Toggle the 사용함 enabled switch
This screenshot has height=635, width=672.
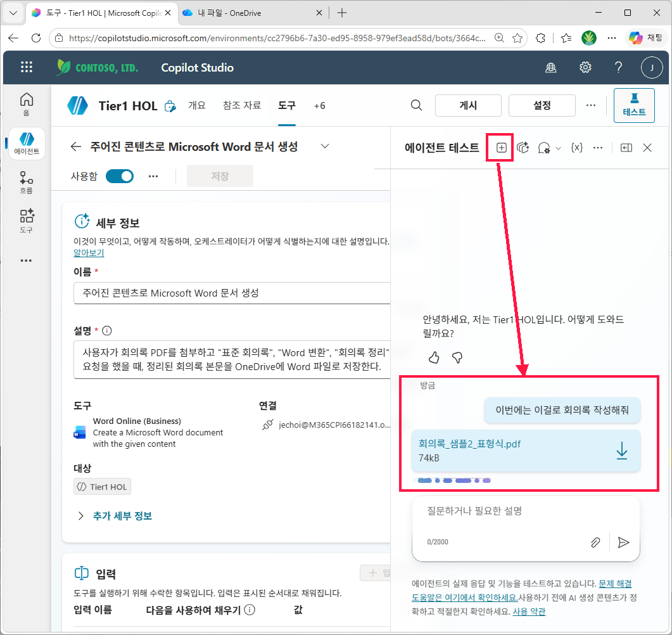point(120,176)
